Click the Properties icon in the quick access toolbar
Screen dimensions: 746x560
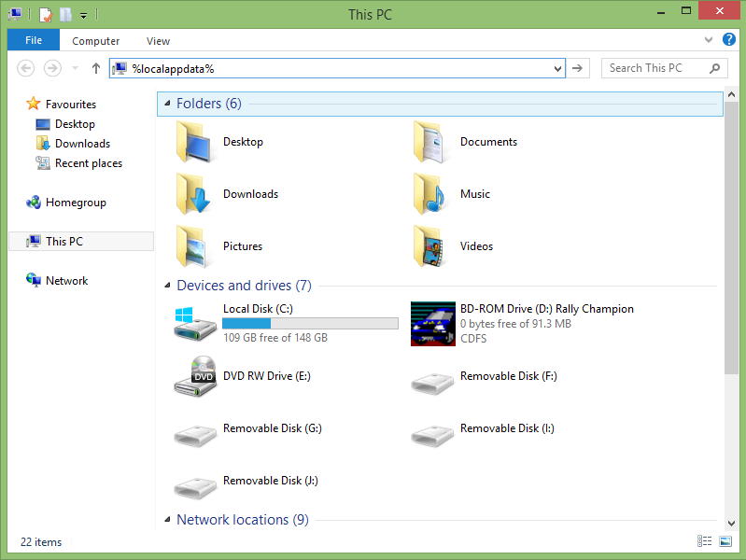pyautogui.click(x=45, y=14)
